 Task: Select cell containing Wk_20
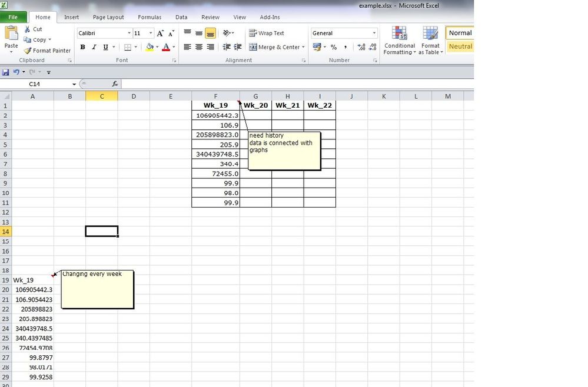coord(256,105)
